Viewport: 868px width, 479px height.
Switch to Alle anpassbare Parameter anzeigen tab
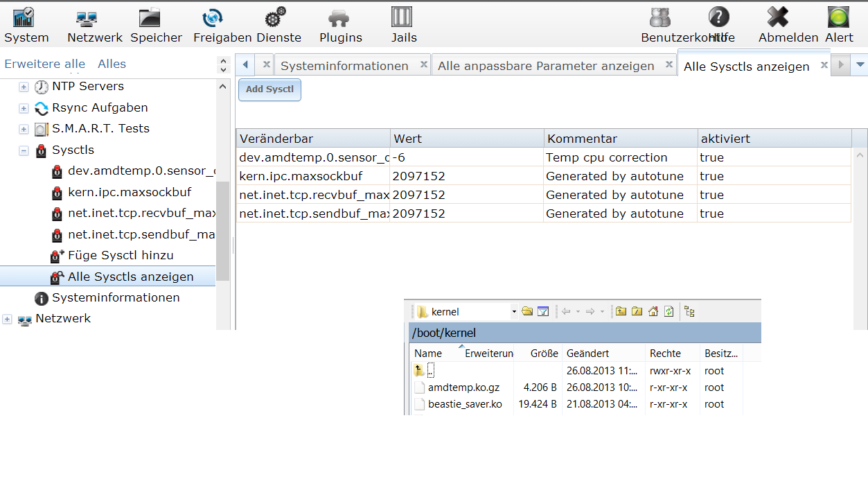click(546, 66)
